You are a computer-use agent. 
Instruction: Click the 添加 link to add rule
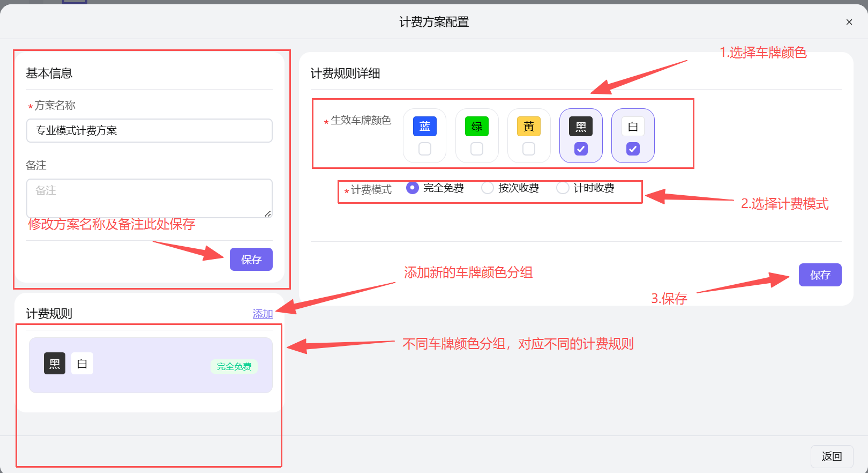pyautogui.click(x=263, y=314)
